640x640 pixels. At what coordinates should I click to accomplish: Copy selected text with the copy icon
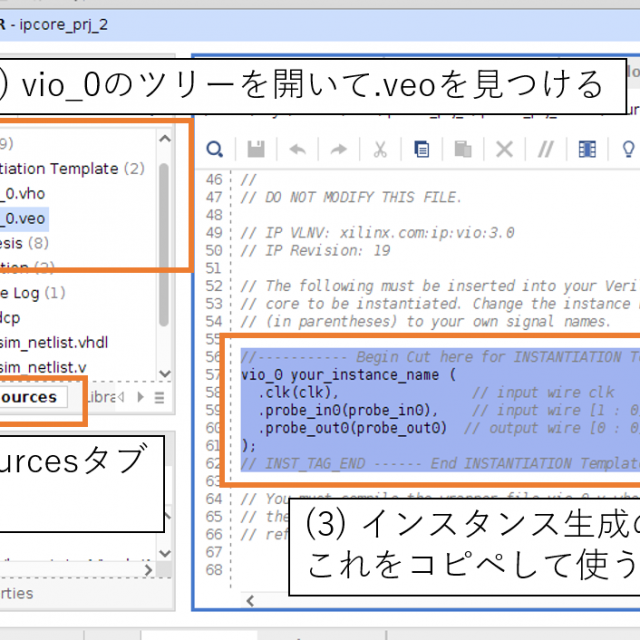tap(422, 149)
